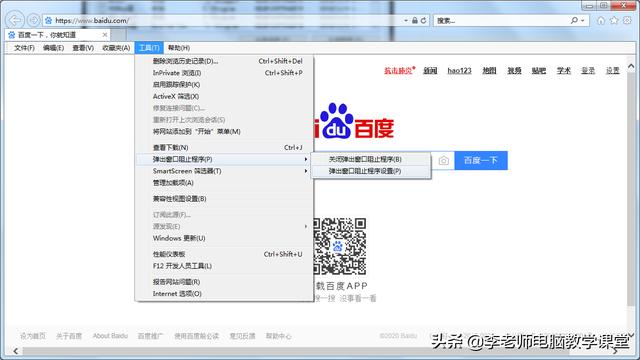Switch to the 百度一下，你就知道 tab
Image resolution: width=640 pixels, height=360 pixels.
tap(57, 35)
